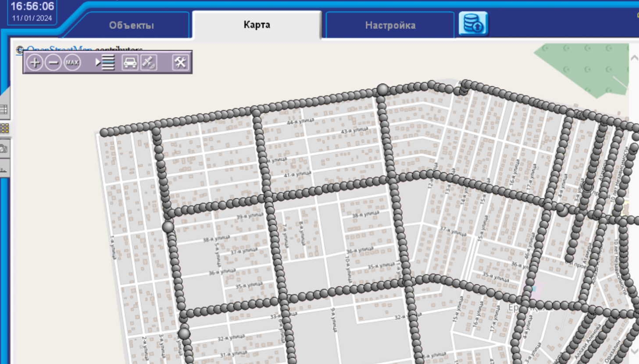639x364 pixels.
Task: Zoom out using the minus button
Action: point(54,63)
